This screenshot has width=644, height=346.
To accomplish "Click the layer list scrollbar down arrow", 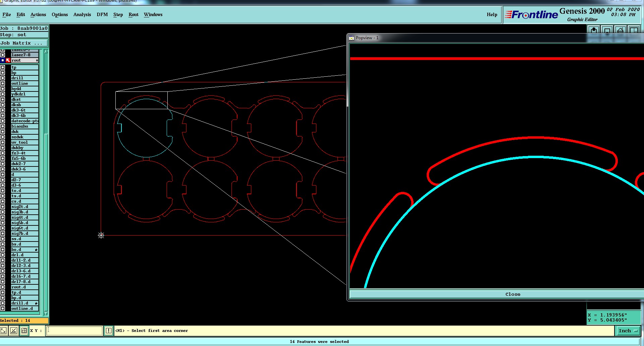I will tap(46, 314).
